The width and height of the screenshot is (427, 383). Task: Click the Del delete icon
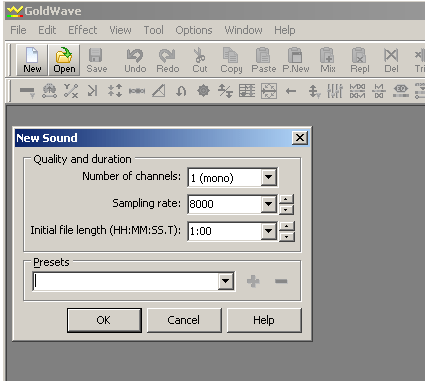pyautogui.click(x=391, y=60)
